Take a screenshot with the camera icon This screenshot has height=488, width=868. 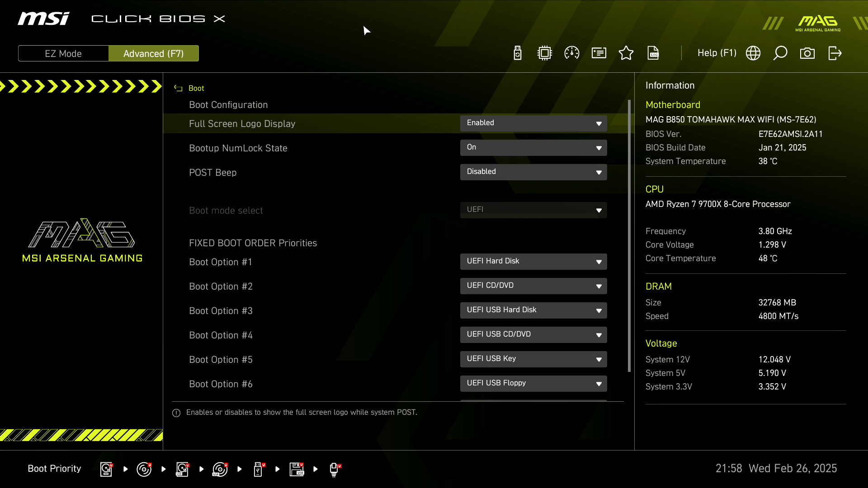807,53
